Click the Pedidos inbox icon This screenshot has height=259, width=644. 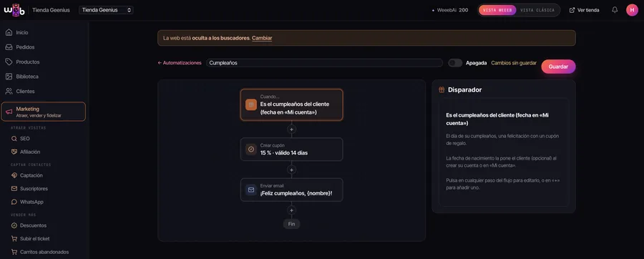pos(9,47)
